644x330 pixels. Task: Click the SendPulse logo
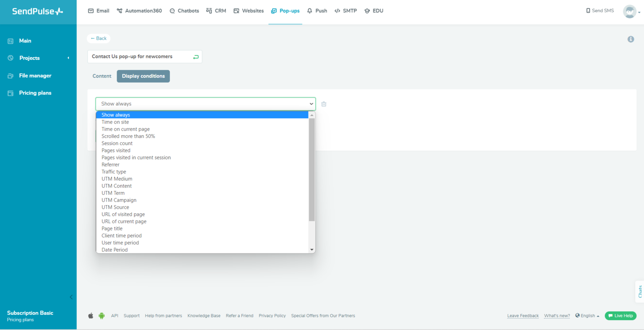tap(38, 11)
